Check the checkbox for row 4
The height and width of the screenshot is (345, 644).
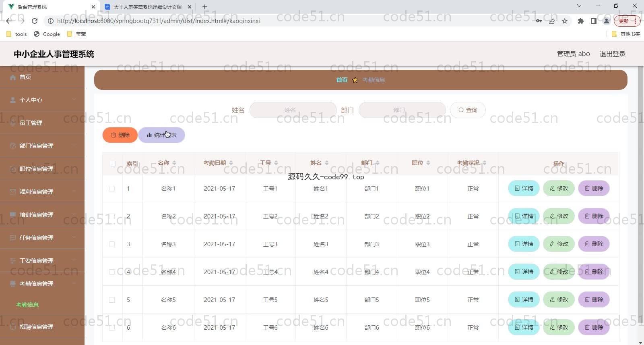[112, 272]
